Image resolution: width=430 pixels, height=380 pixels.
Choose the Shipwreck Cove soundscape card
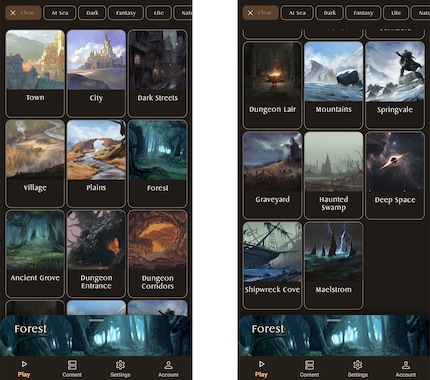click(272, 265)
